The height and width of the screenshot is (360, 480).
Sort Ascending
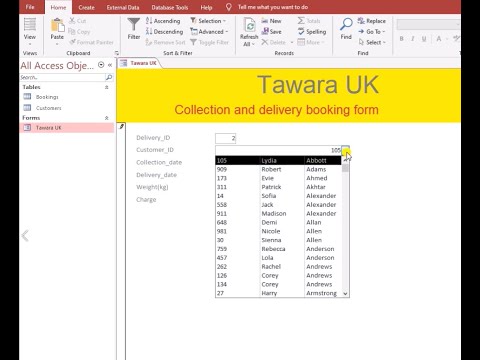[163, 21]
